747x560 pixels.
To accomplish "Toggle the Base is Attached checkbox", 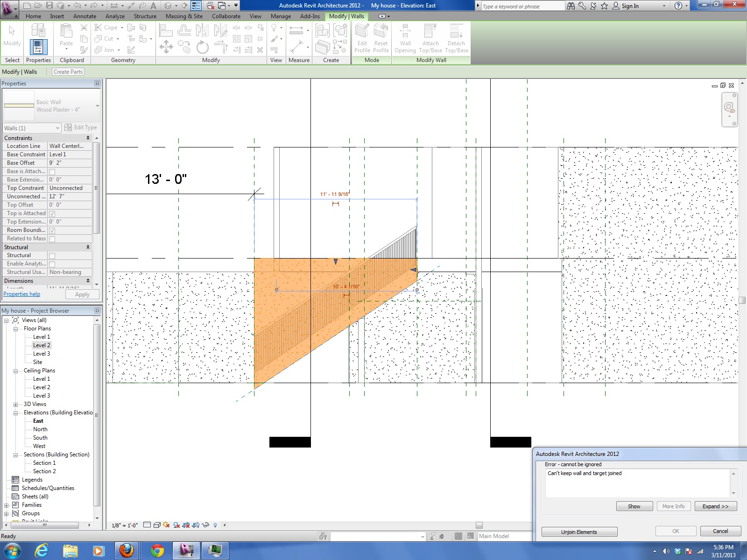I will 52,172.
